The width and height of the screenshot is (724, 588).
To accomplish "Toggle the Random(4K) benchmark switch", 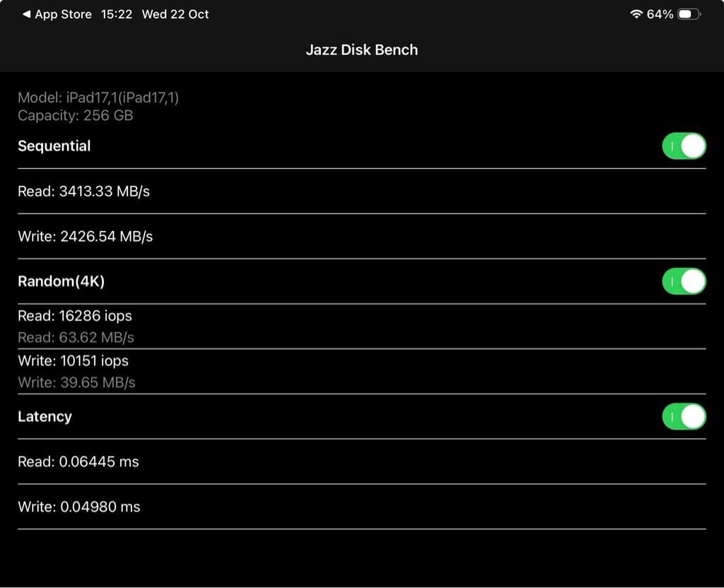I will coord(684,281).
